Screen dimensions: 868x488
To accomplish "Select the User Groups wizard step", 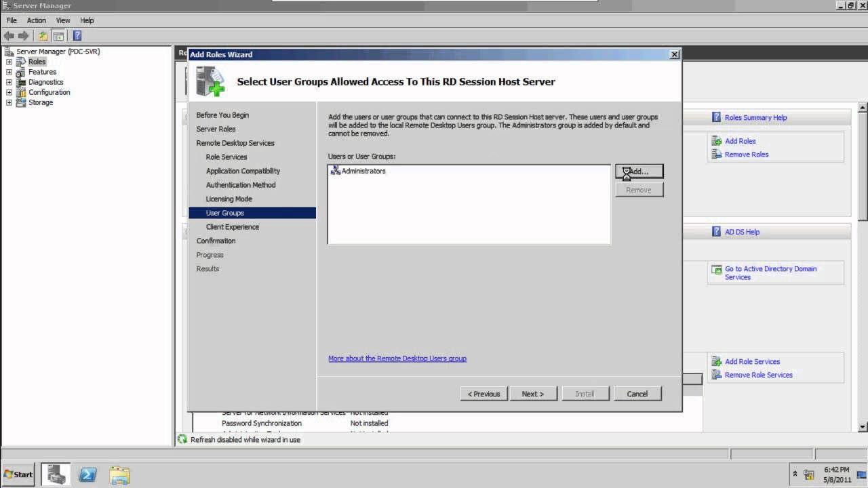I will (x=252, y=213).
